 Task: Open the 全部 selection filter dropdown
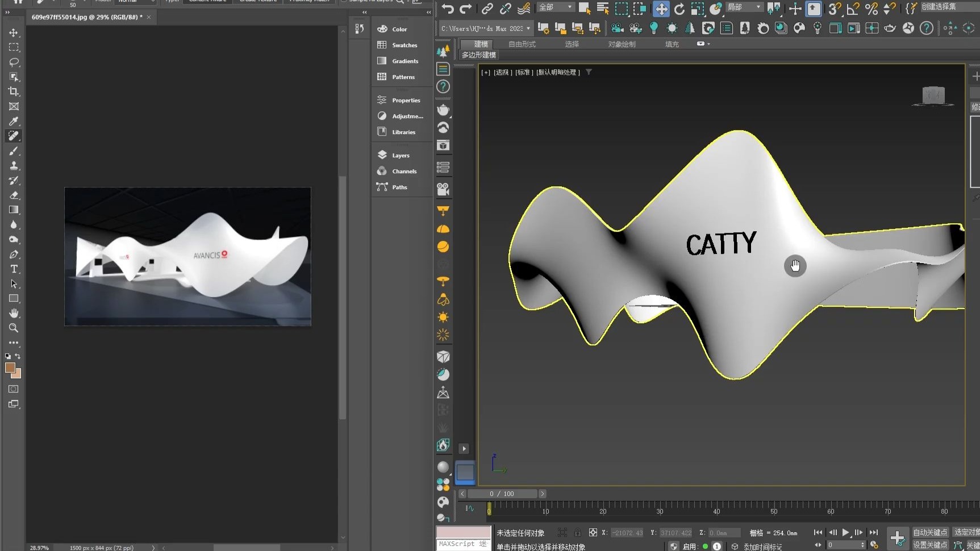556,7
